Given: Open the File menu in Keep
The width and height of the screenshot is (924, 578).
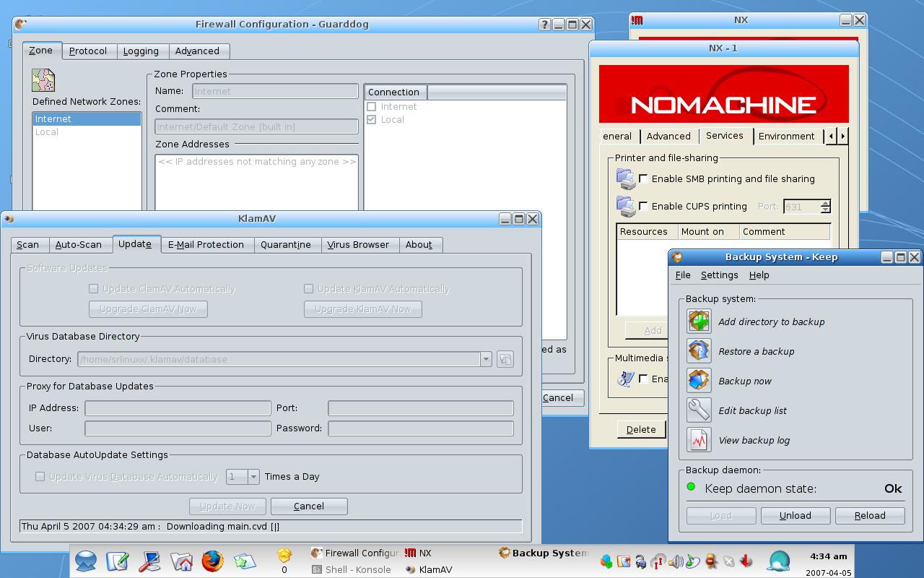Looking at the screenshot, I should pyautogui.click(x=683, y=275).
